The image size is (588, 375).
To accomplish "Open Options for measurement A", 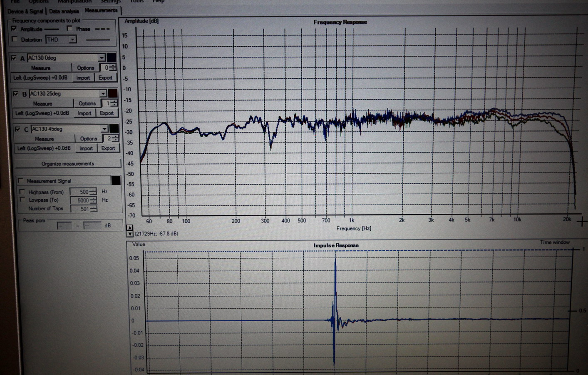I will tap(86, 68).
